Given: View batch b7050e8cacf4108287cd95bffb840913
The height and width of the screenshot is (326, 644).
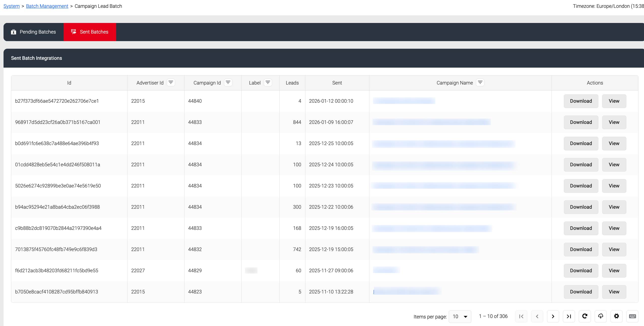Looking at the screenshot, I should click(x=614, y=292).
